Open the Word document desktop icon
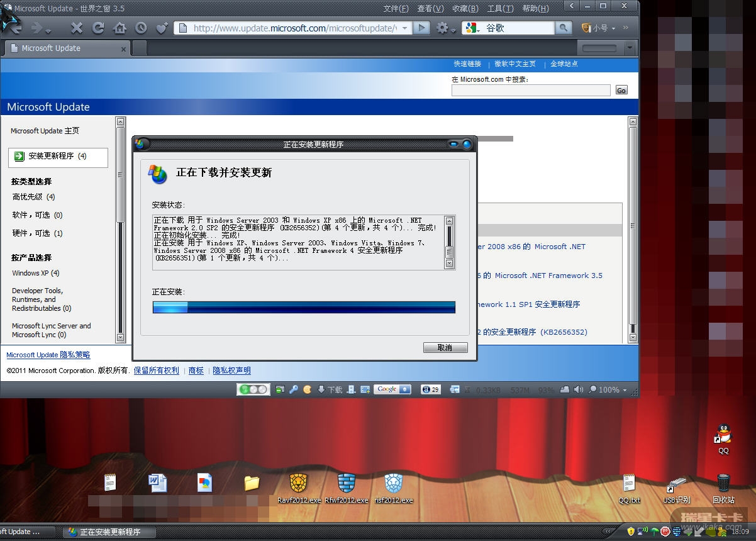Viewport: 756px width, 541px height. coord(157,482)
